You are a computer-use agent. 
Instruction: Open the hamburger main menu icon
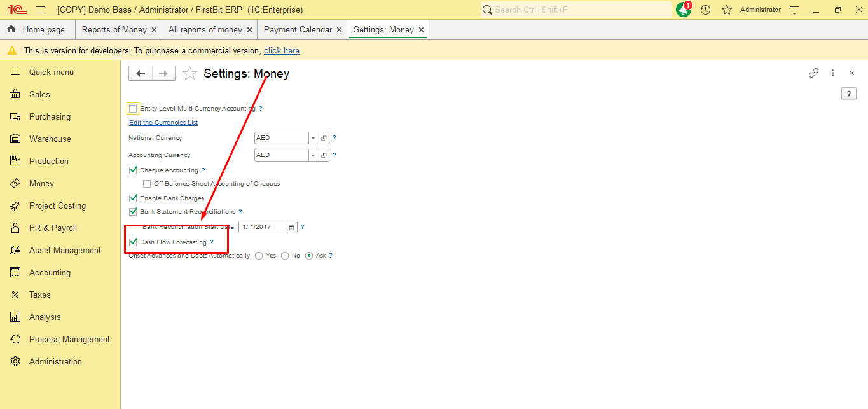(40, 10)
